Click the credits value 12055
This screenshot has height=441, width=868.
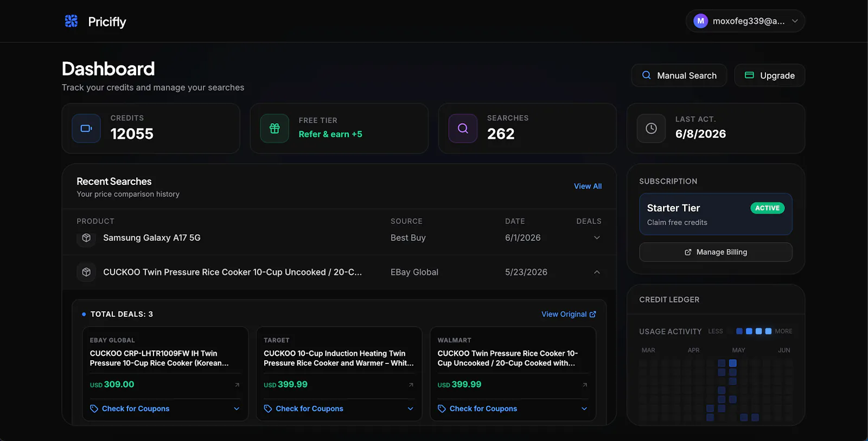coord(132,134)
